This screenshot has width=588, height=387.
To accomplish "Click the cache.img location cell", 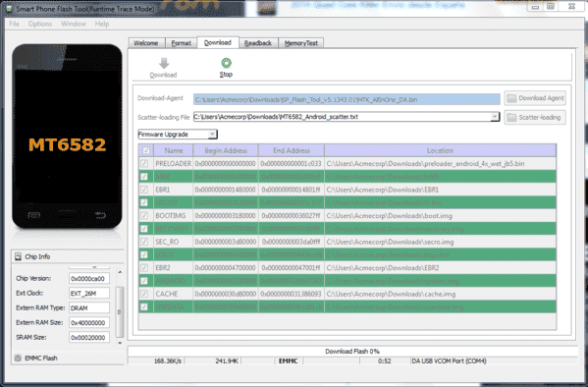I will click(x=440, y=294).
